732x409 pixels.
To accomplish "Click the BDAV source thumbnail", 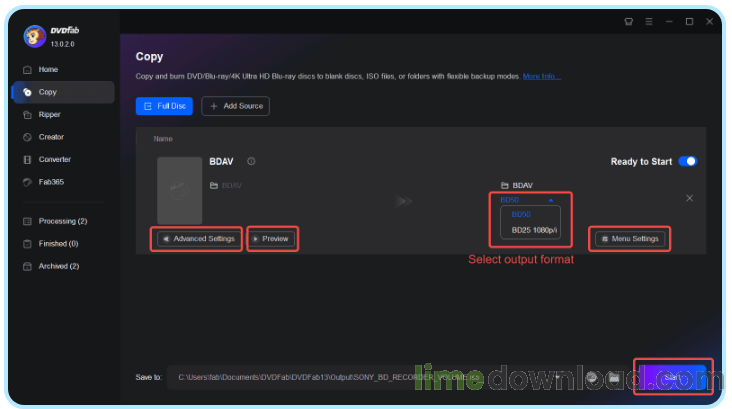I will tap(179, 190).
